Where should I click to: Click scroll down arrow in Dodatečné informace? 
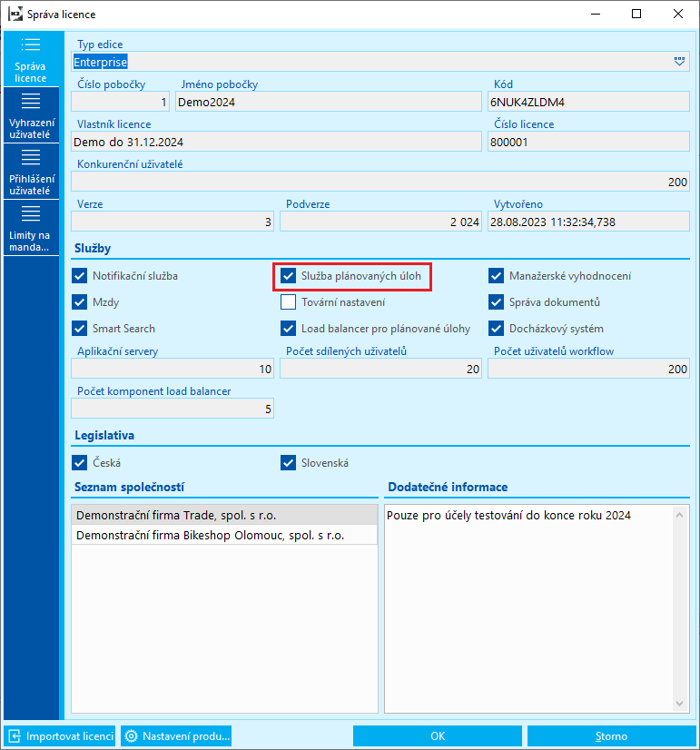pos(679,703)
